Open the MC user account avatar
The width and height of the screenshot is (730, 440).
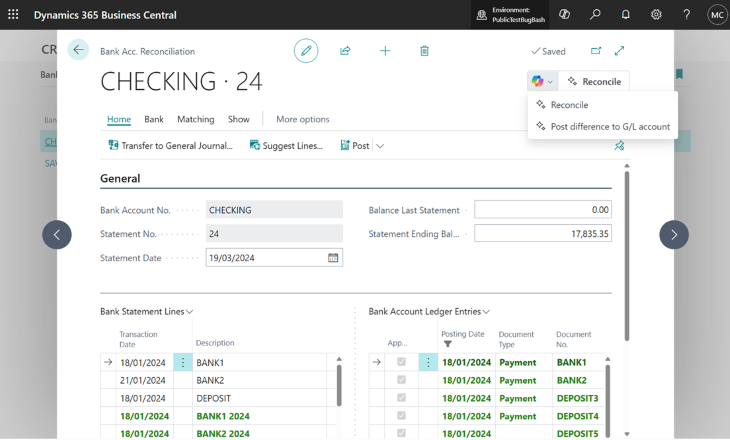717,15
